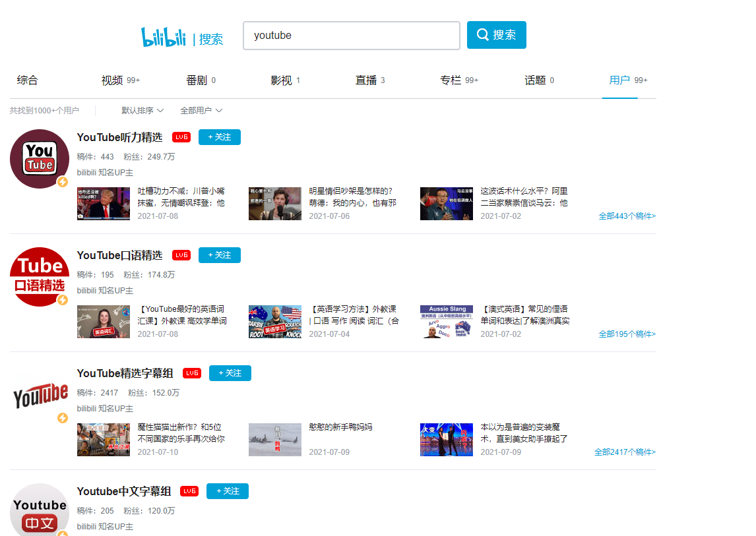The height and width of the screenshot is (536, 756).
Task: Switch to 综合 tab
Action: [27, 80]
